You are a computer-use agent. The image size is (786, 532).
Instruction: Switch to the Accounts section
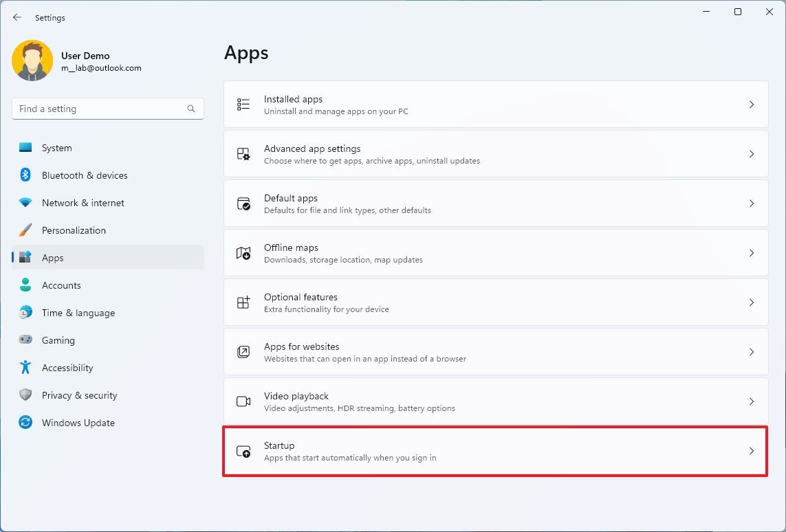[61, 285]
